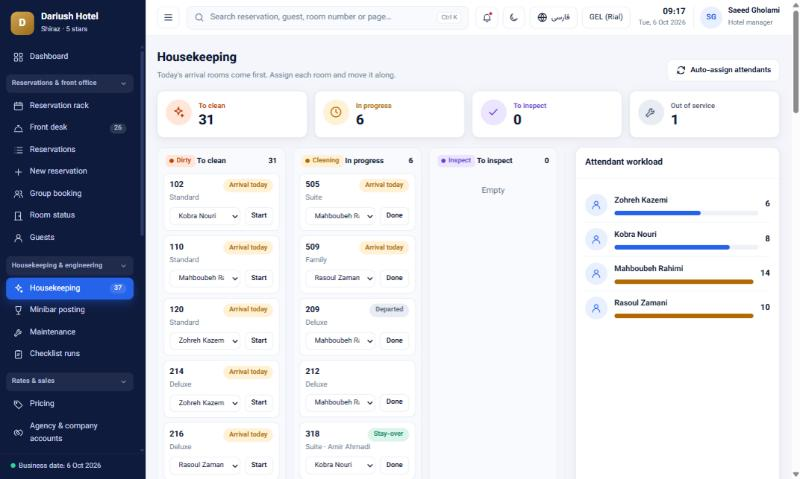
Task: Open the Dashboard page
Action: pos(70,57)
